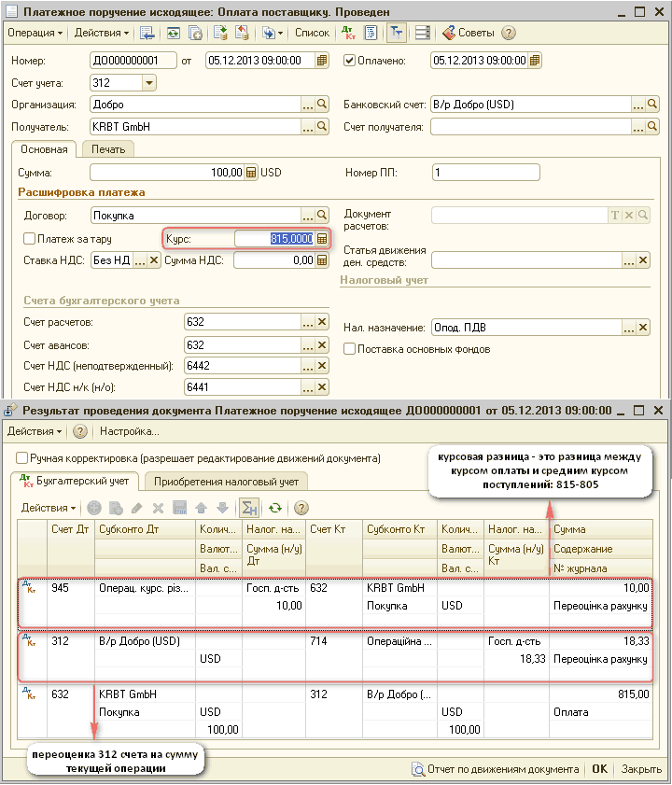The height and width of the screenshot is (785, 672).
Task: Open Действия menu in the result window
Action: click(35, 431)
